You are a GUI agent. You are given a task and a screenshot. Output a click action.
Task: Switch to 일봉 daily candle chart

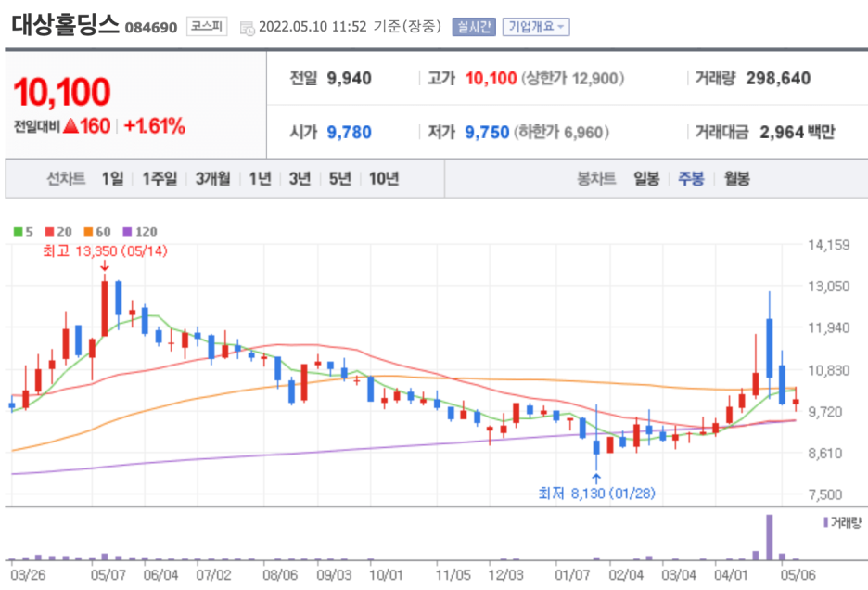(x=646, y=178)
